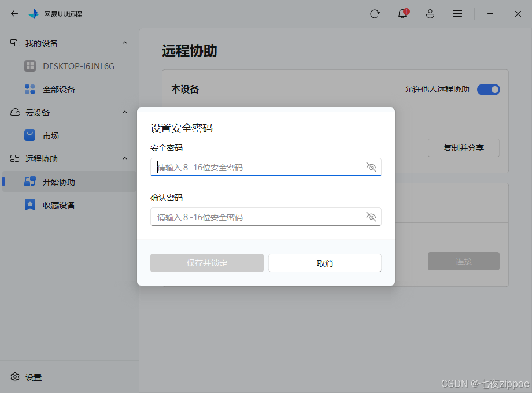
Task: Close the UU Remote window
Action: 518,14
